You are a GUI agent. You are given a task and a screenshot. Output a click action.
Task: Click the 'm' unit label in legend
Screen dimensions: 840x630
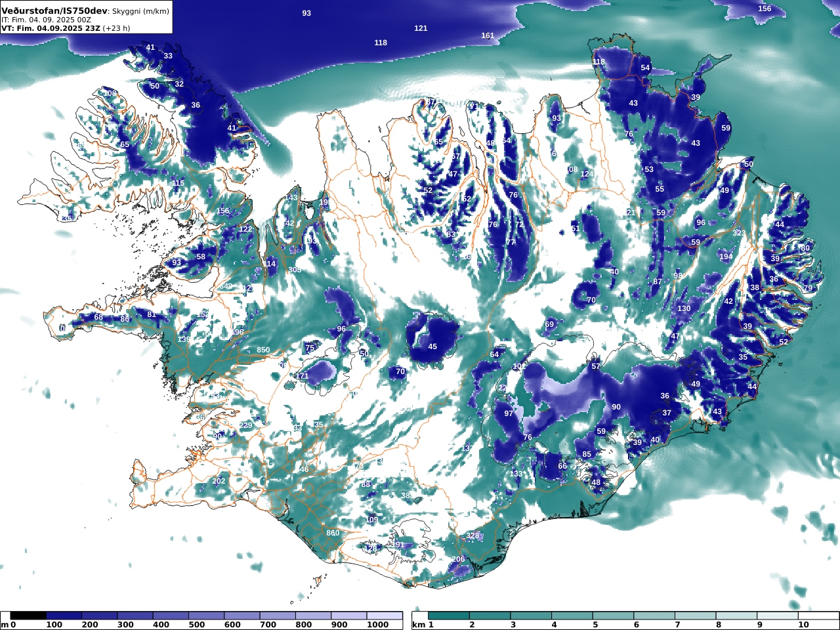click(5, 625)
